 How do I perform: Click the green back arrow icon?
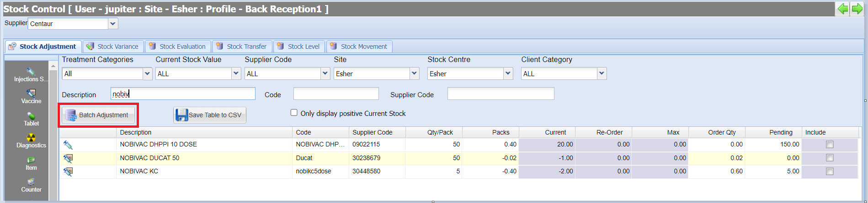tap(842, 9)
